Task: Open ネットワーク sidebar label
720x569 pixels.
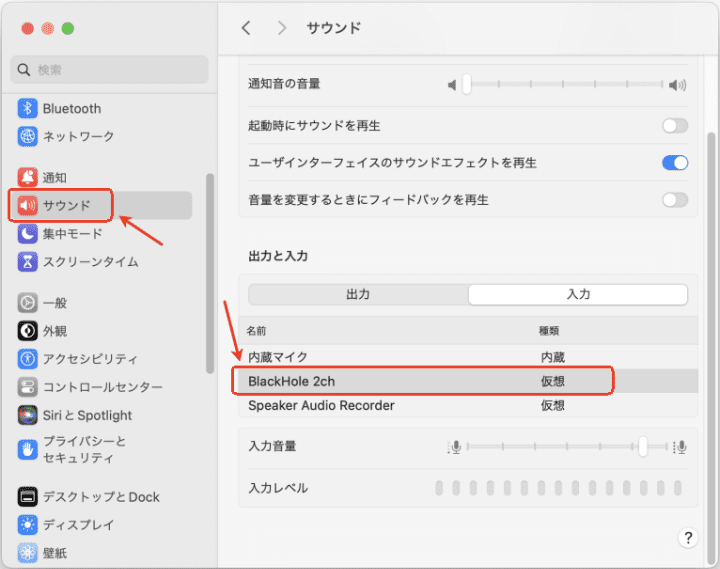Action: [79, 136]
